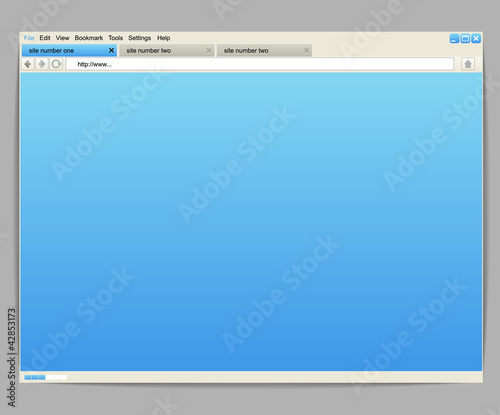Open the Edit menu
500x415 pixels.
(x=45, y=38)
